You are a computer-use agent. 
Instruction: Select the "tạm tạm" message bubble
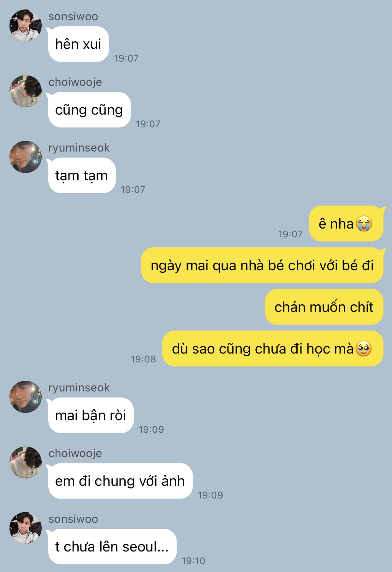(x=81, y=176)
